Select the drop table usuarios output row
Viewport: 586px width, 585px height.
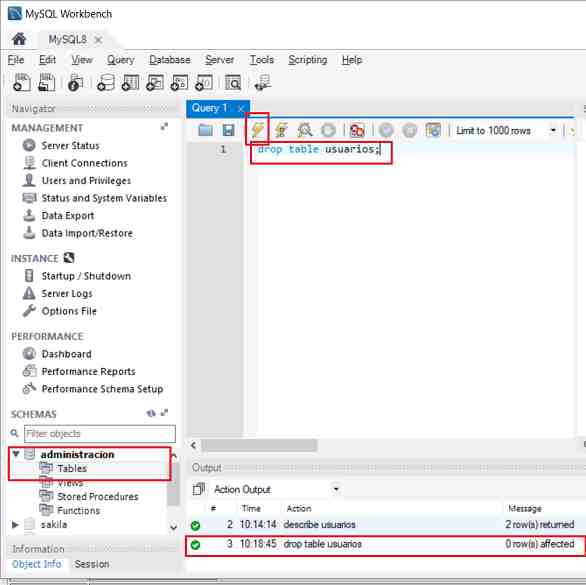(x=385, y=544)
